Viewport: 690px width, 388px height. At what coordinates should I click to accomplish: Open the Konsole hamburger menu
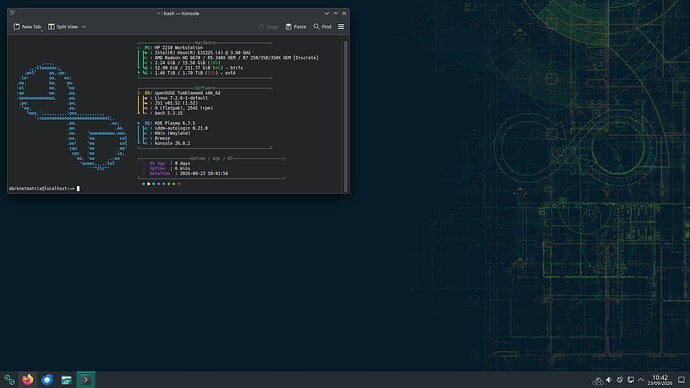point(341,27)
